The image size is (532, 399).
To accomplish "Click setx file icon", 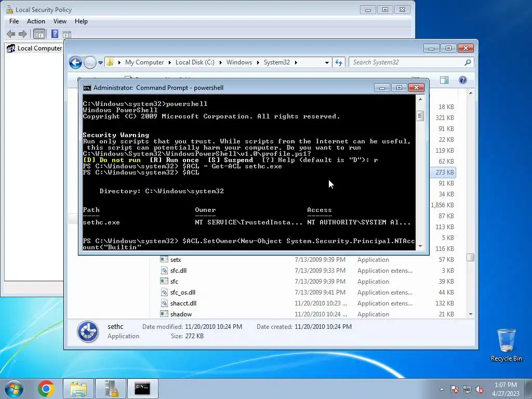I will pyautogui.click(x=164, y=260).
